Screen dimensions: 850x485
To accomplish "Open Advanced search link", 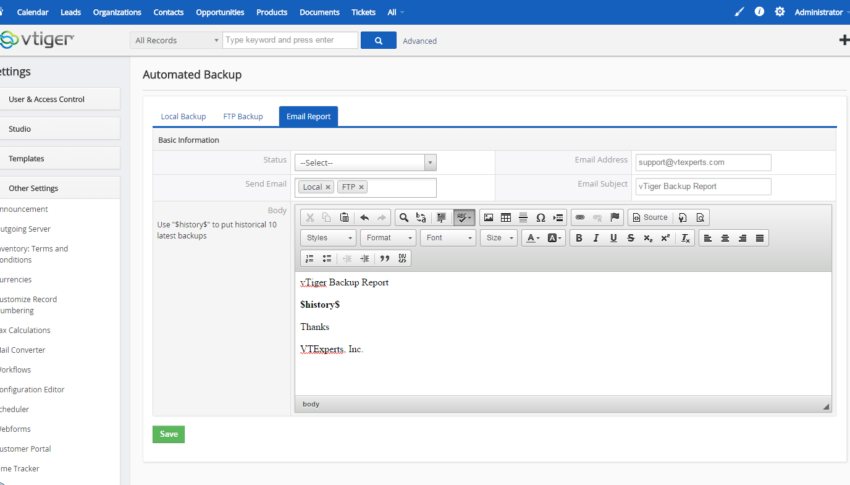I will (420, 41).
